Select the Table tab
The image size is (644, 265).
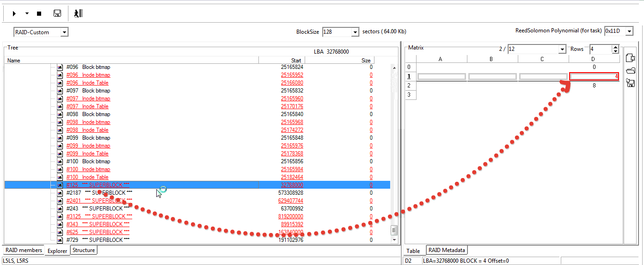click(413, 251)
